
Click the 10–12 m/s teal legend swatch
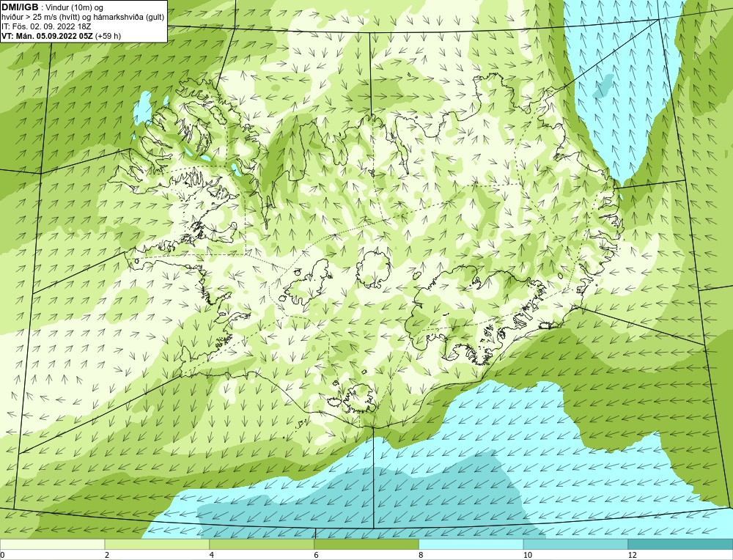[x=576, y=544]
